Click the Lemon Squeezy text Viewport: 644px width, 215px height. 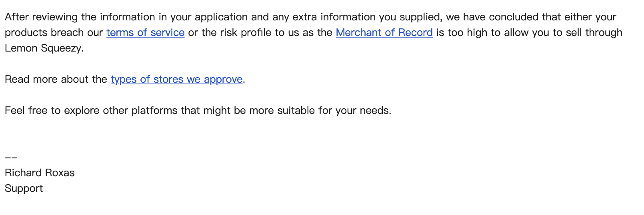(44, 48)
